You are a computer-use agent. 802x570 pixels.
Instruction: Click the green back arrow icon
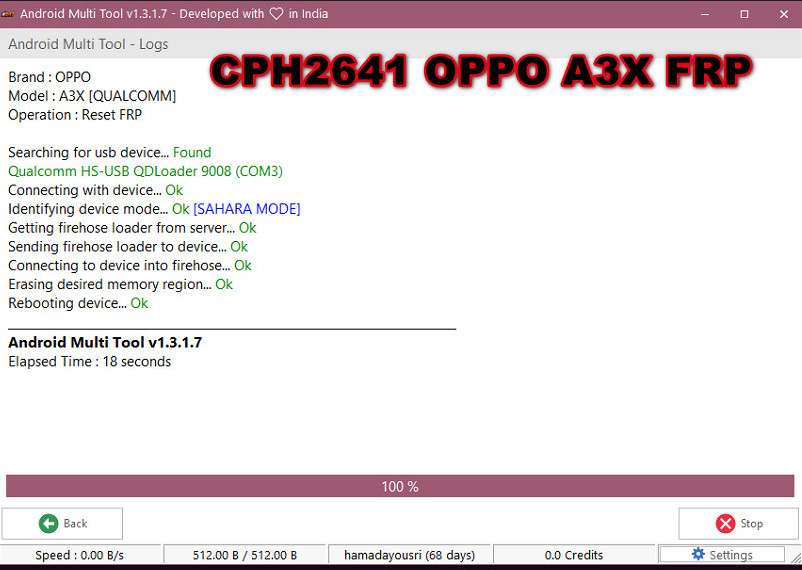49,523
